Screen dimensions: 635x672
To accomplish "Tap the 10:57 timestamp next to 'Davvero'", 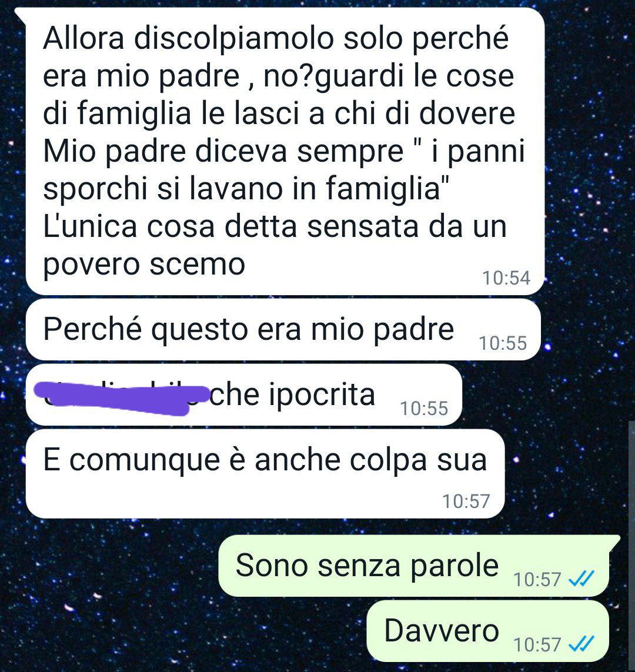I will click(x=537, y=644).
